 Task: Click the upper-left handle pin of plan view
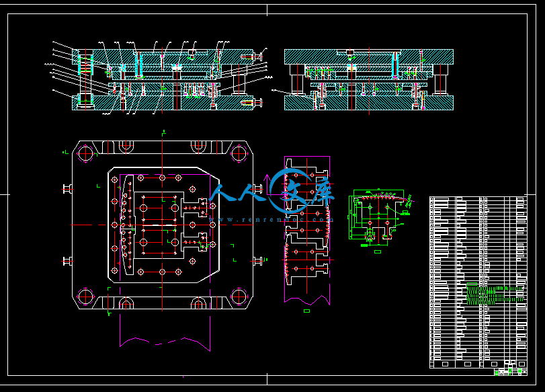tap(67, 188)
